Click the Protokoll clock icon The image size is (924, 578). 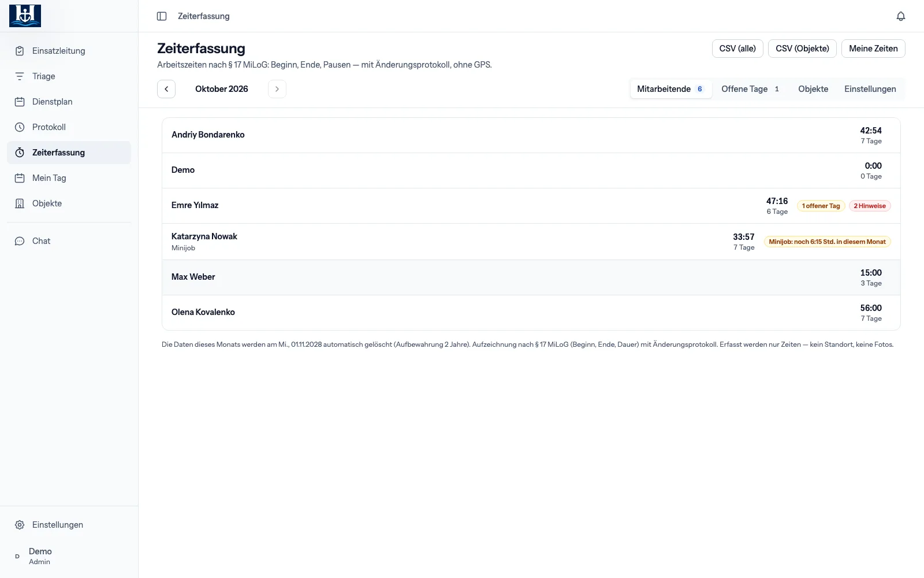(20, 127)
